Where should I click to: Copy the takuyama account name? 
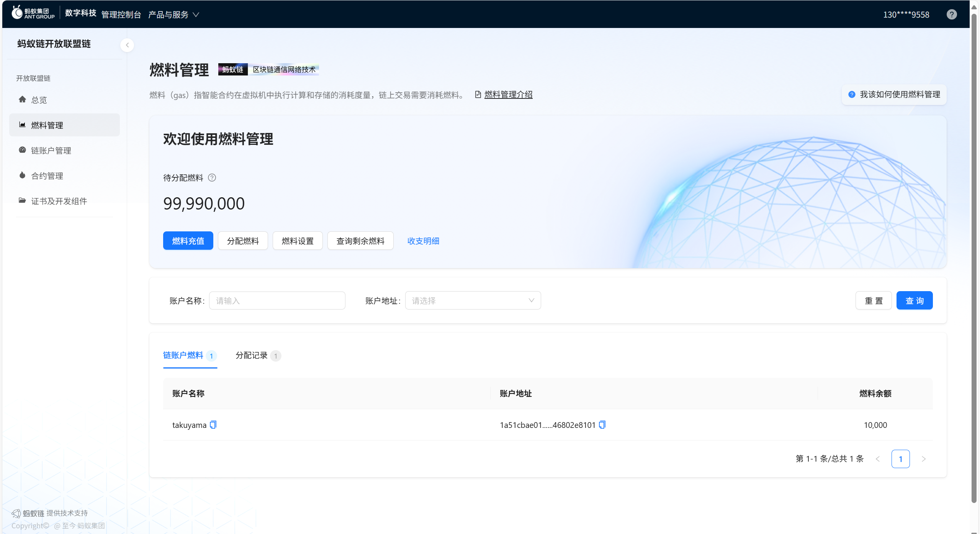click(213, 424)
